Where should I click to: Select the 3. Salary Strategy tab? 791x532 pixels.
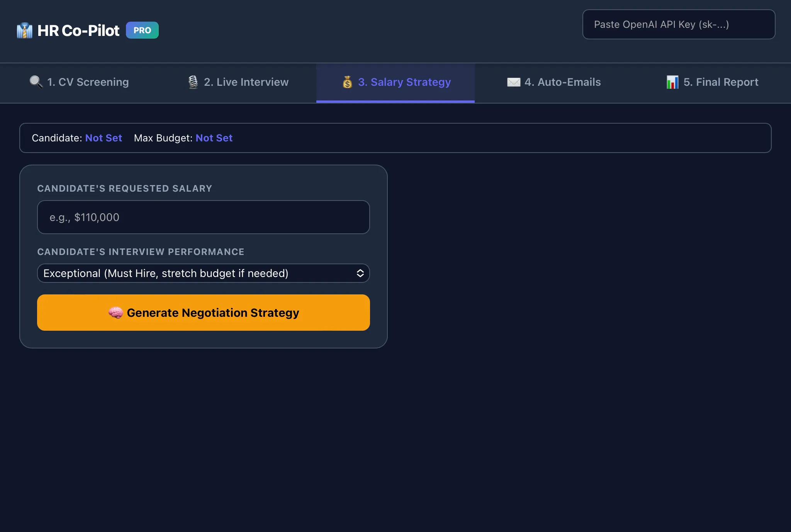[x=395, y=83]
